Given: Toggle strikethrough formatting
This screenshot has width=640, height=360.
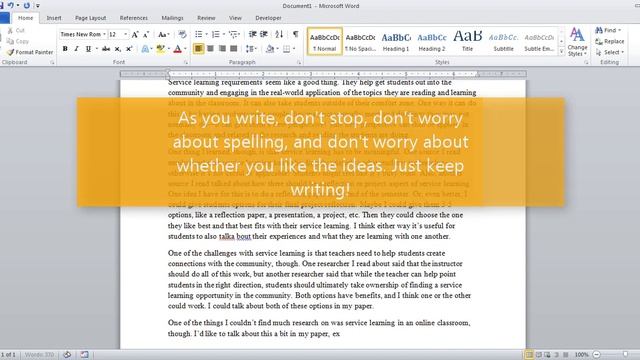Looking at the screenshot, I should coord(106,49).
